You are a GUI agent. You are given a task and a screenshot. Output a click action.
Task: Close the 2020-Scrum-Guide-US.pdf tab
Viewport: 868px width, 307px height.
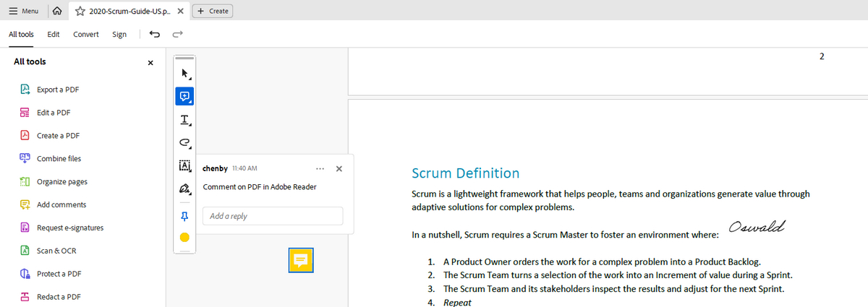(180, 11)
